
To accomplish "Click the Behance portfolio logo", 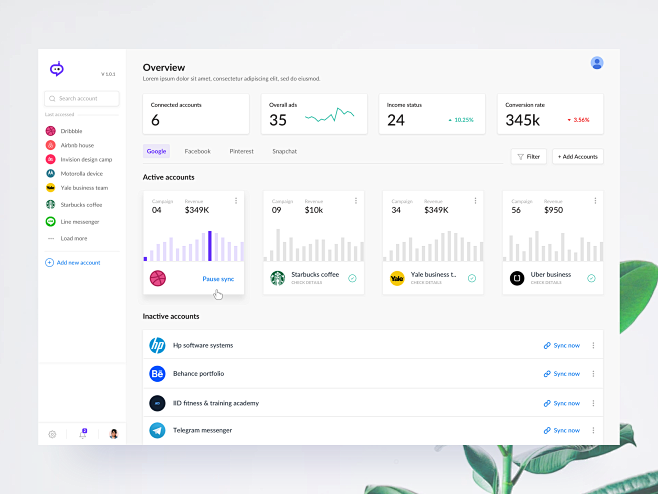I will coord(157,374).
